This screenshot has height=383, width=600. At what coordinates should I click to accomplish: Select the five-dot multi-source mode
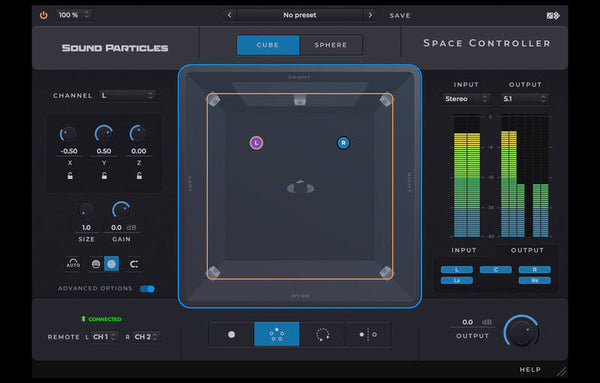pos(277,334)
